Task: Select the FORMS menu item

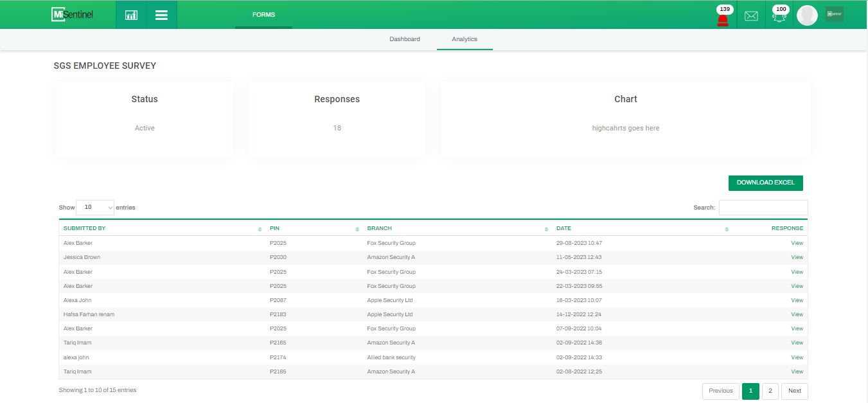Action: tap(263, 15)
